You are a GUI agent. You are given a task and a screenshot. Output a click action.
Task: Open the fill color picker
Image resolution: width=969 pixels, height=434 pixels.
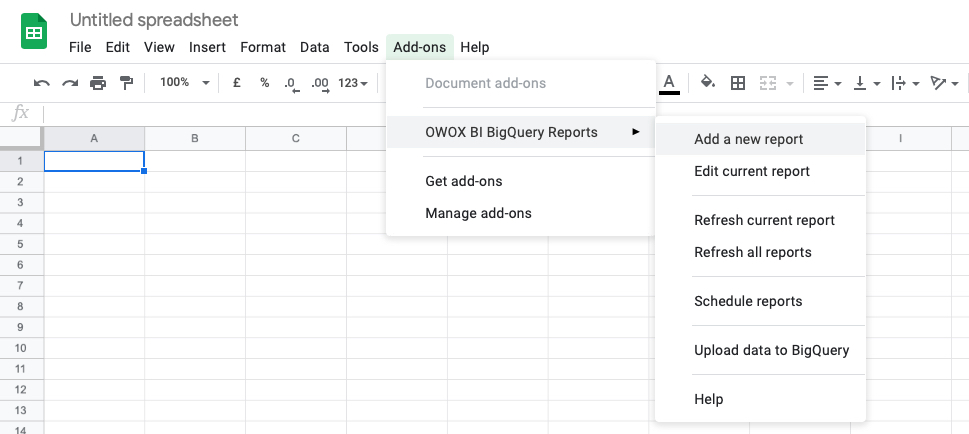708,82
